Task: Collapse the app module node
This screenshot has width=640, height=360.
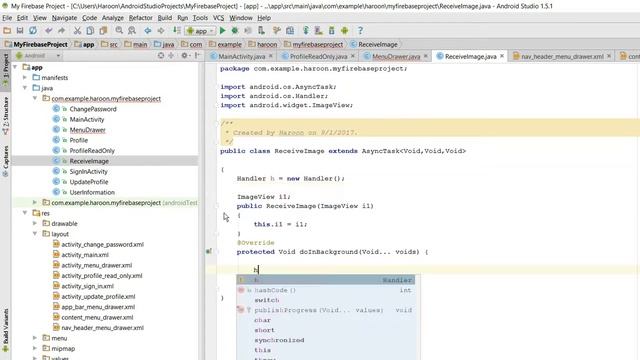Action: [15, 67]
